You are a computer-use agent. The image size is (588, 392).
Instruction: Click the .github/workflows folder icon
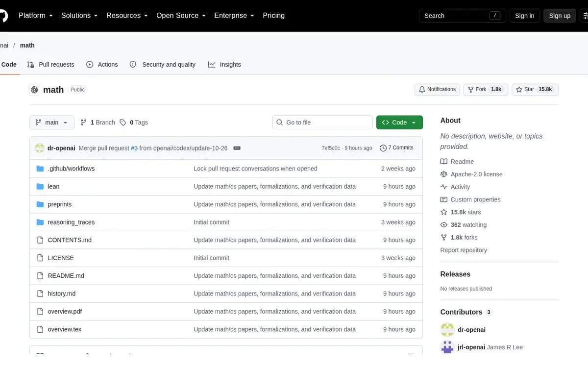click(x=40, y=169)
